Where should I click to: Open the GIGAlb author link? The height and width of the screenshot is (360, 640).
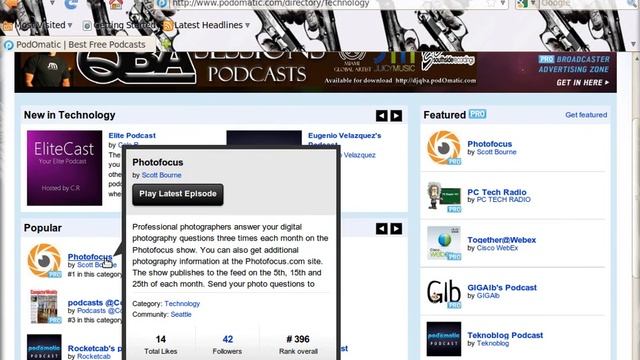point(488,296)
